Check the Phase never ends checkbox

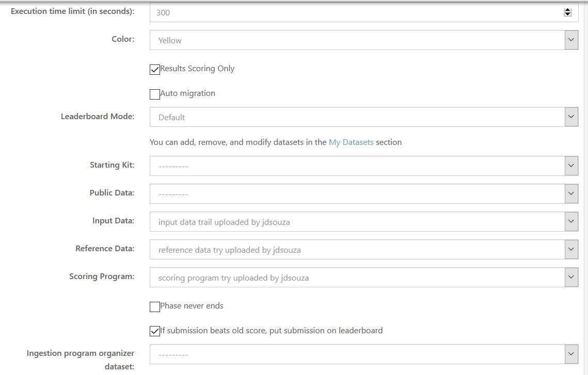click(x=154, y=306)
